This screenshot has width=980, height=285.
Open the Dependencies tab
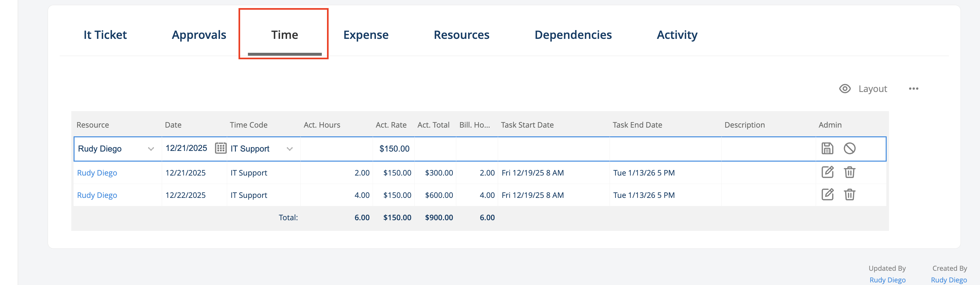click(573, 35)
